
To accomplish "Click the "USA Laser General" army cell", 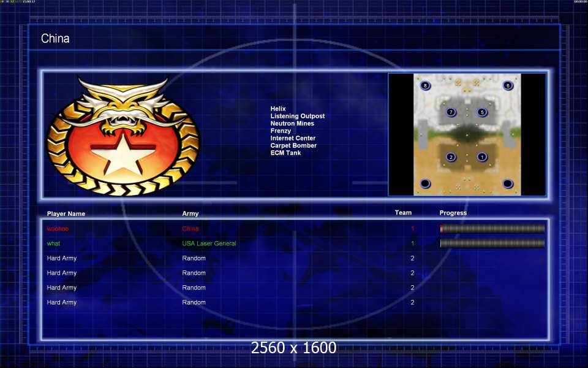I will pos(209,243).
